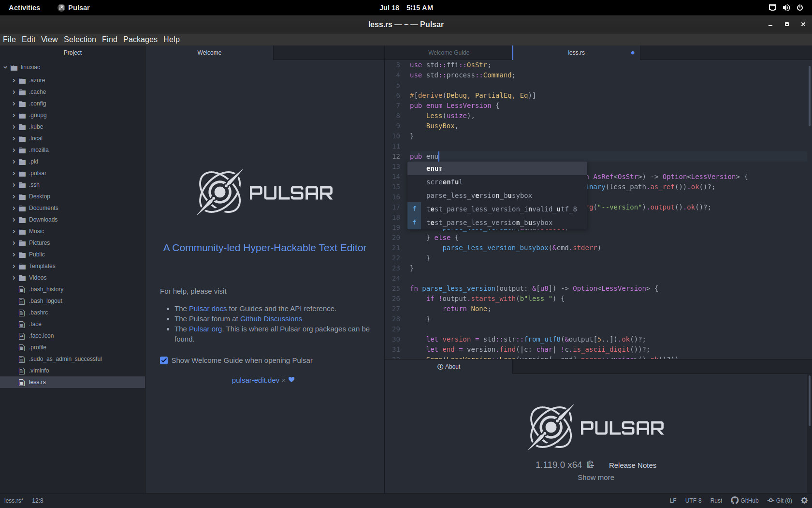Image resolution: width=812 pixels, height=508 pixels.
Task: Click the editor vertical scrollbar
Action: 810,96
